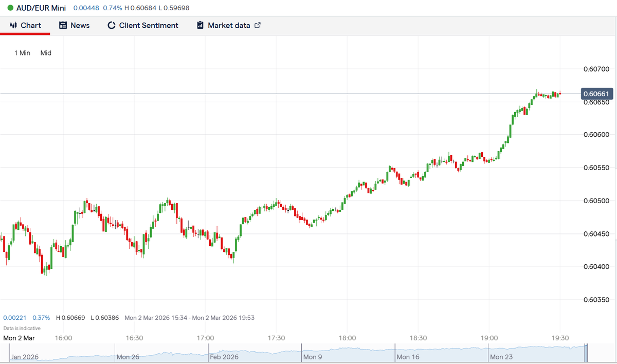Open the Client Sentiment tab
Image resolution: width=617 pixels, height=364 pixels.
coord(142,25)
